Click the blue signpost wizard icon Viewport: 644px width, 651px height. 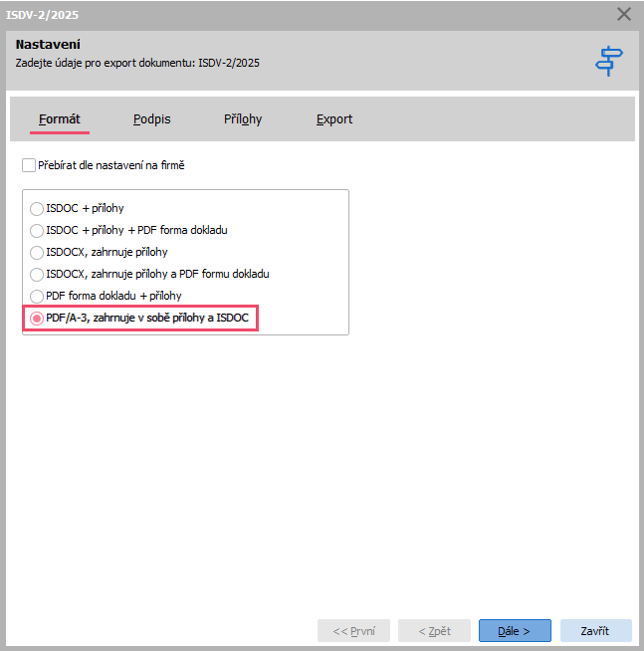[x=608, y=61]
